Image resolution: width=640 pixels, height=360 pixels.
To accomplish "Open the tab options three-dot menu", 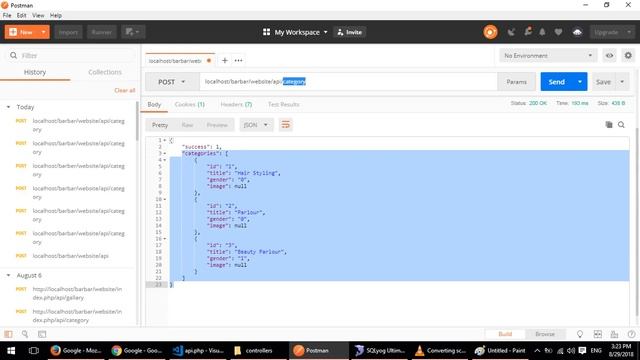I will pyautogui.click(x=238, y=60).
